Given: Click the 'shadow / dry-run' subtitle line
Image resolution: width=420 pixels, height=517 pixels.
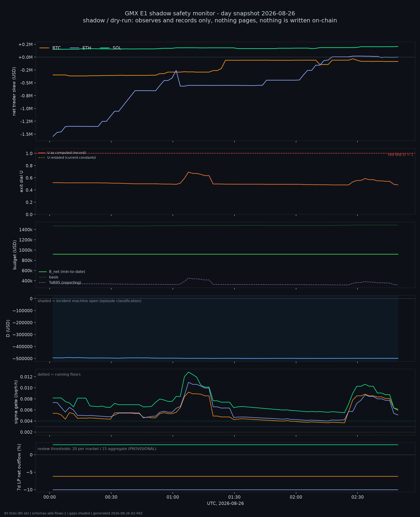Looking at the screenshot, I should tap(210, 21).
